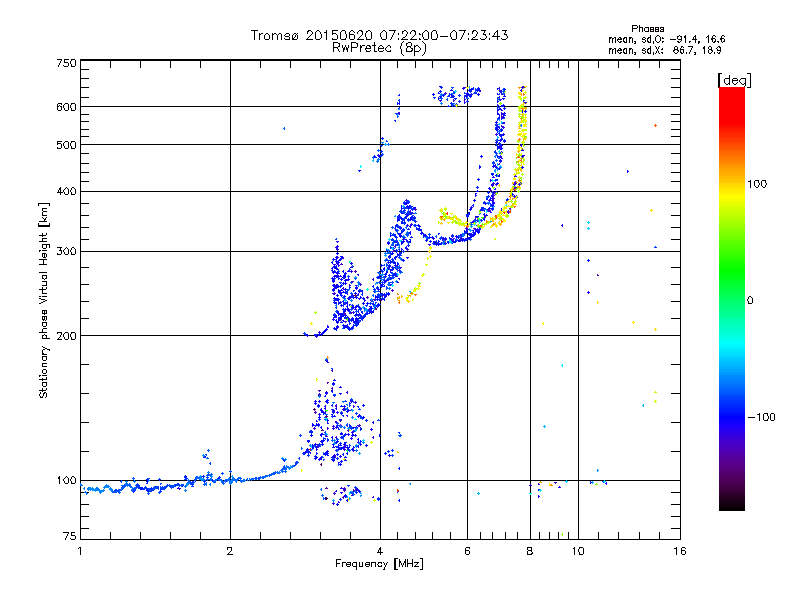Click the subtitle 'RwPretec (8p)'
The image size is (800, 600).
(379, 48)
